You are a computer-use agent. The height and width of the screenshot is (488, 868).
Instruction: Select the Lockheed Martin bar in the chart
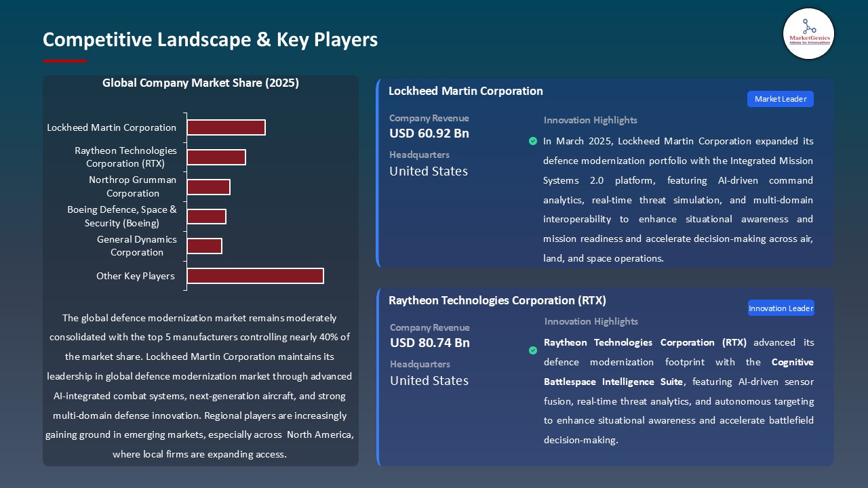(226, 127)
